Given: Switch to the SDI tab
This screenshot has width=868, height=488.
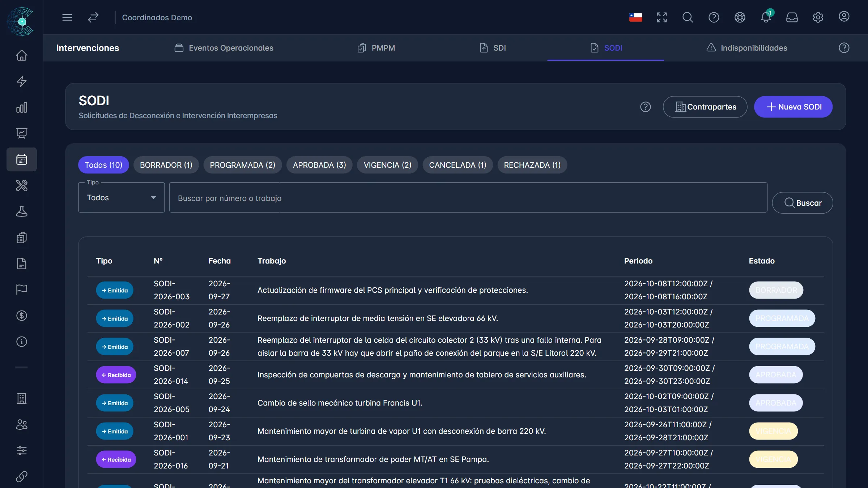Looking at the screenshot, I should coord(493,48).
